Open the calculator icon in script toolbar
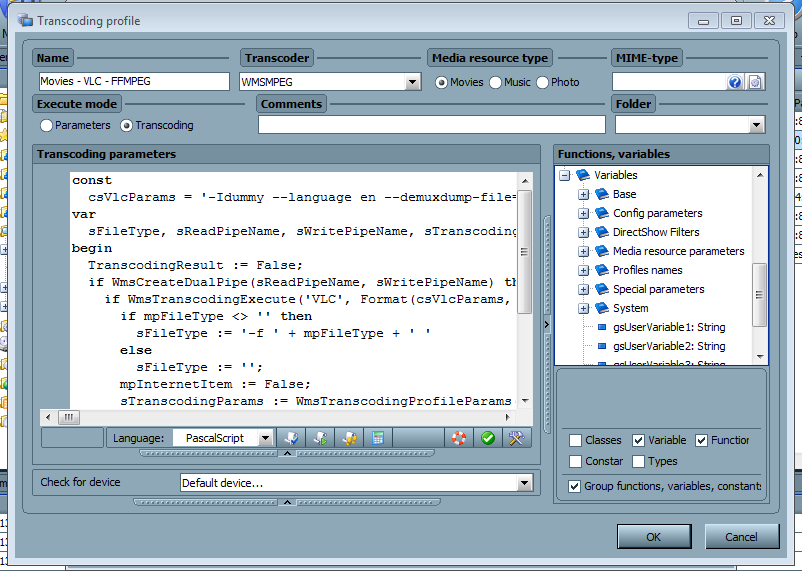The image size is (802, 572). [x=378, y=438]
